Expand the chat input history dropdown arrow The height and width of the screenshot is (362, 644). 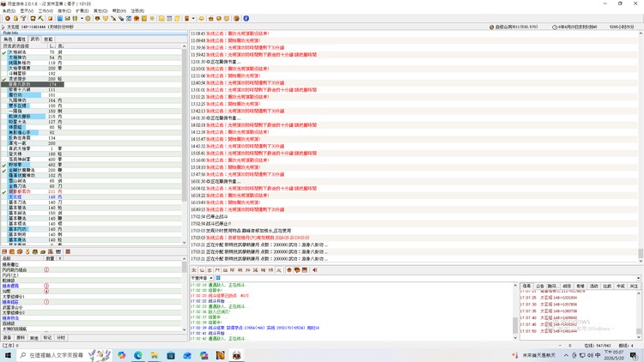638,278
